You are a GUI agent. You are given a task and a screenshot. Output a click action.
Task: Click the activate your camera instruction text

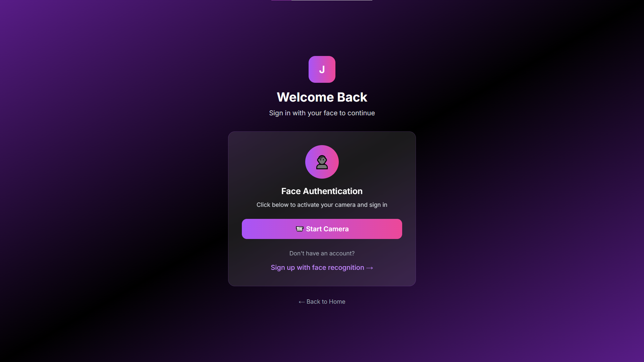322,205
